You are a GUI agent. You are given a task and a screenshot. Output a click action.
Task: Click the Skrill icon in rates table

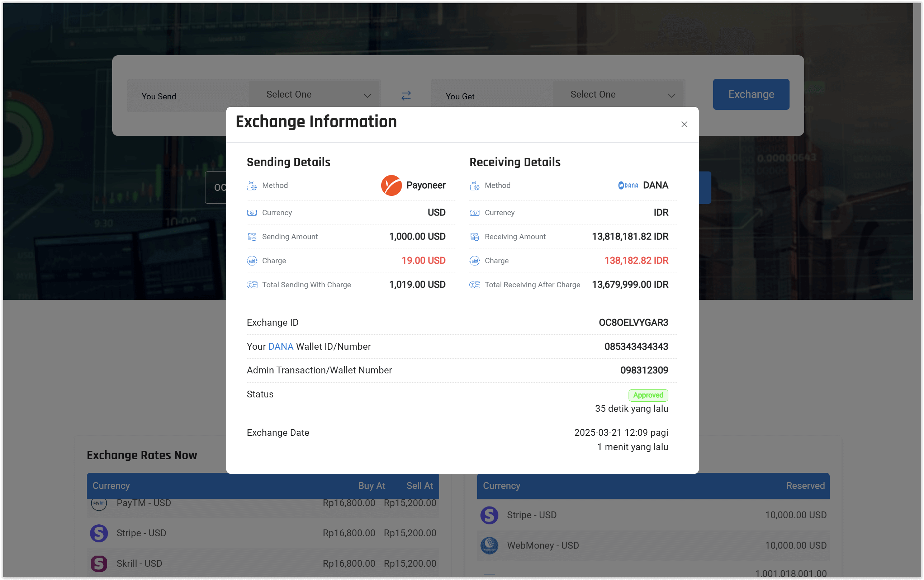coord(99,564)
